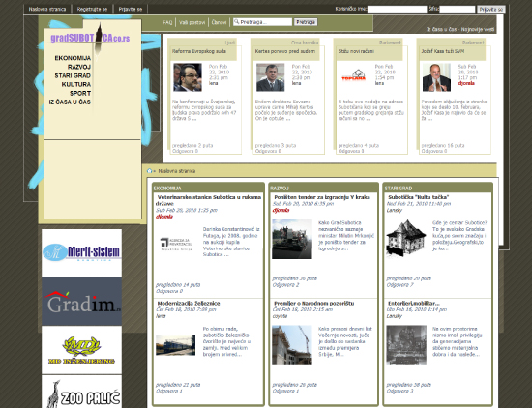Click the Merit-sistem banner ad
Screen dimensions: 532x408
(x=81, y=252)
